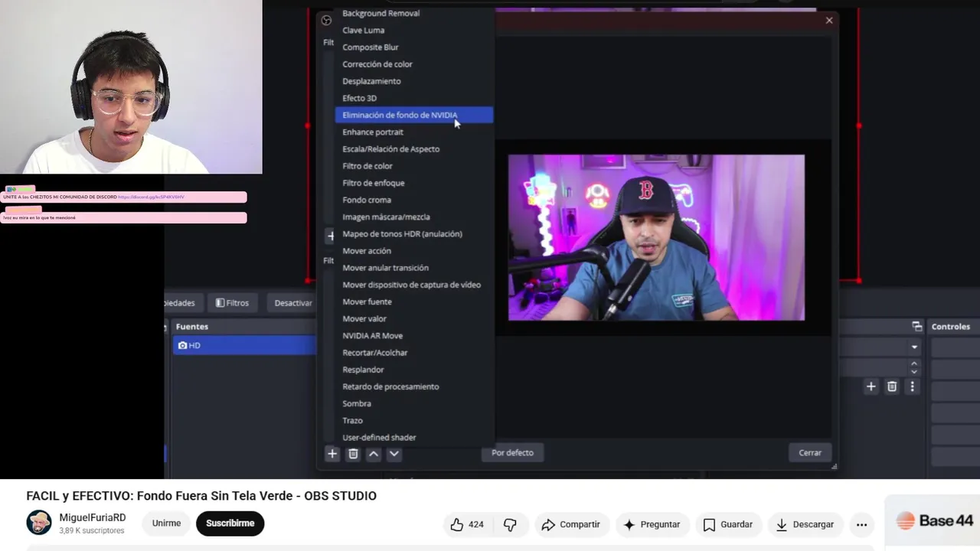Click the MiguelFuriaRD channel avatar
Image resolution: width=980 pixels, height=551 pixels.
coord(39,523)
